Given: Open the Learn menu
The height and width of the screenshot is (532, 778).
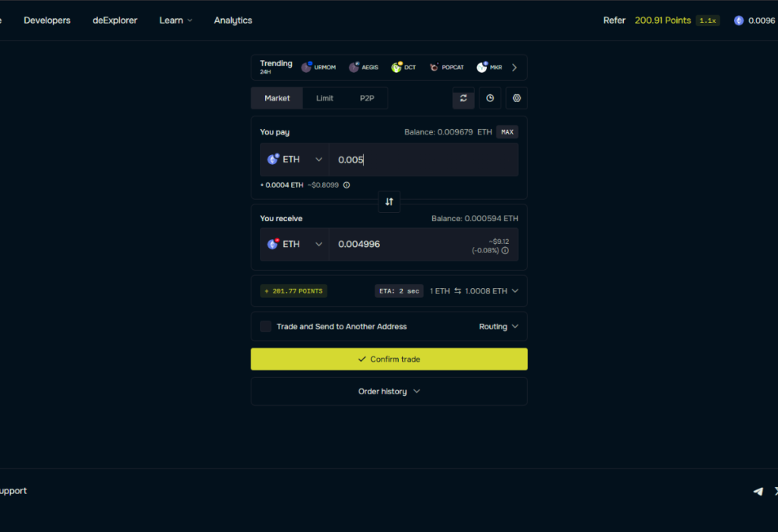Looking at the screenshot, I should pyautogui.click(x=176, y=21).
